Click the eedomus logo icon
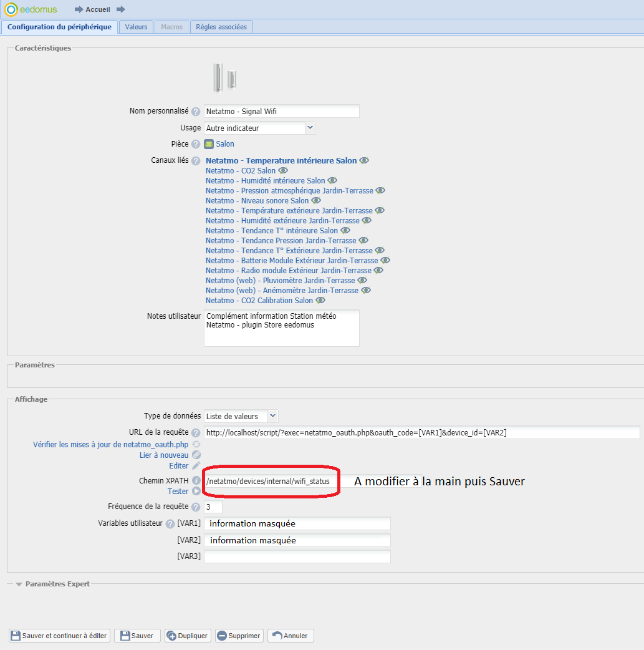 pos(11,9)
